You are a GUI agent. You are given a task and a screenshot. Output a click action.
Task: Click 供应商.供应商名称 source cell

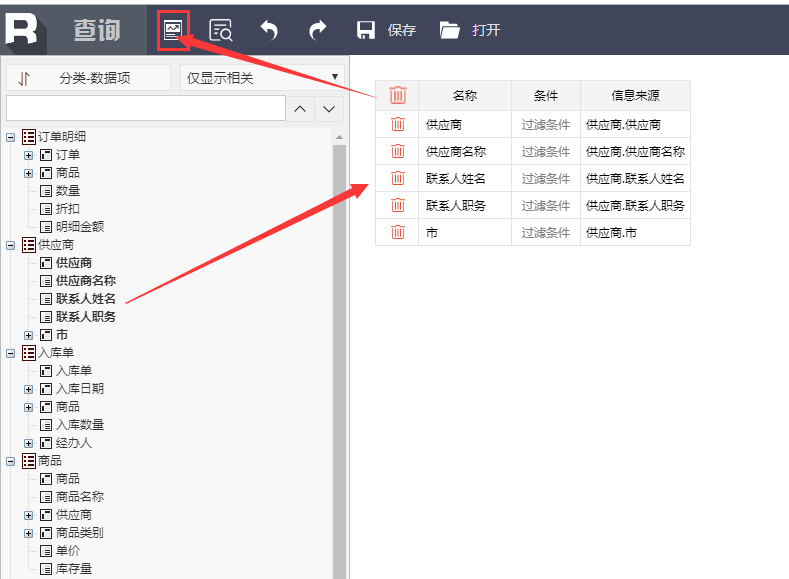[x=636, y=151]
